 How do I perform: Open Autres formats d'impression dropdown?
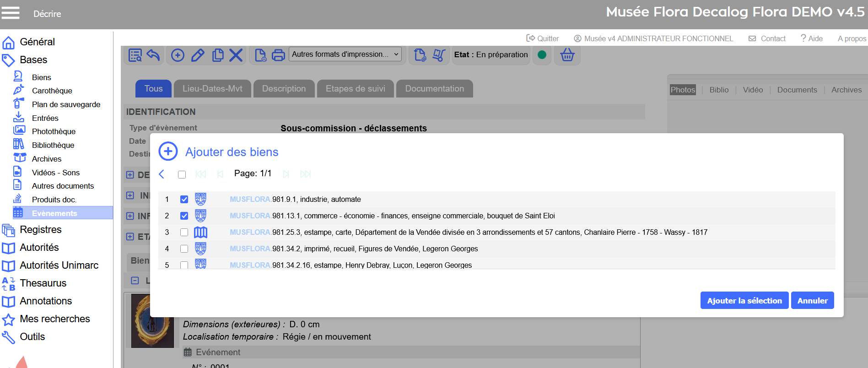tap(345, 54)
